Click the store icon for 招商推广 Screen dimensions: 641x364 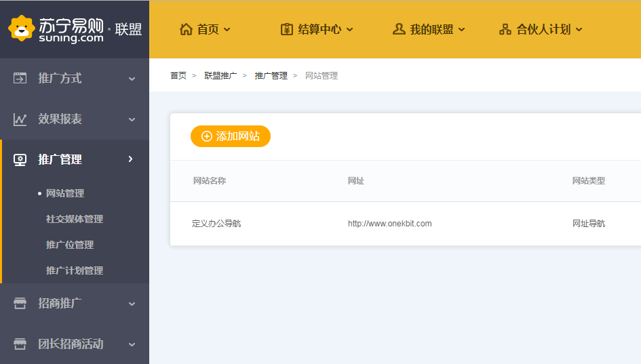point(20,304)
